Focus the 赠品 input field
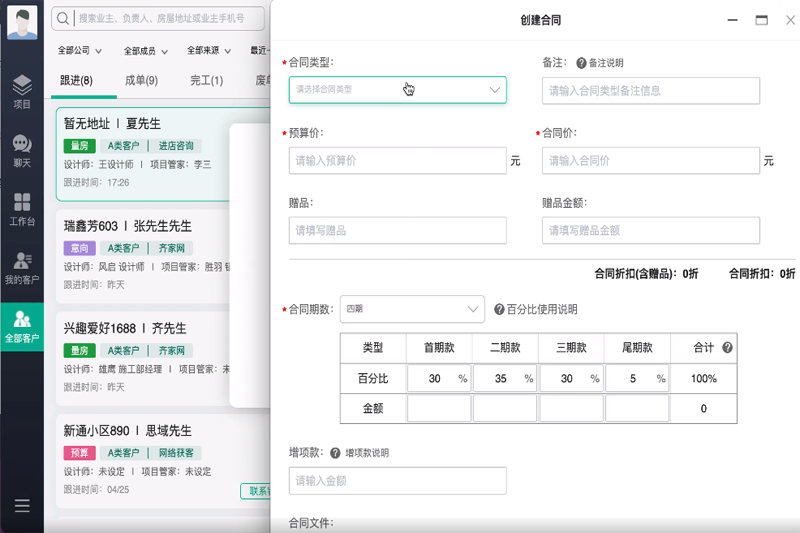This screenshot has width=800, height=533. [x=397, y=231]
